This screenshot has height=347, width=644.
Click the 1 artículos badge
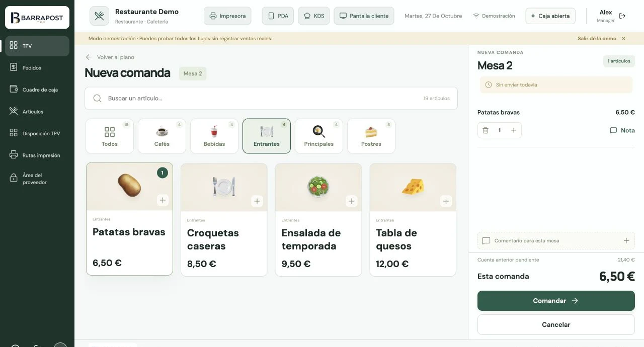click(619, 61)
